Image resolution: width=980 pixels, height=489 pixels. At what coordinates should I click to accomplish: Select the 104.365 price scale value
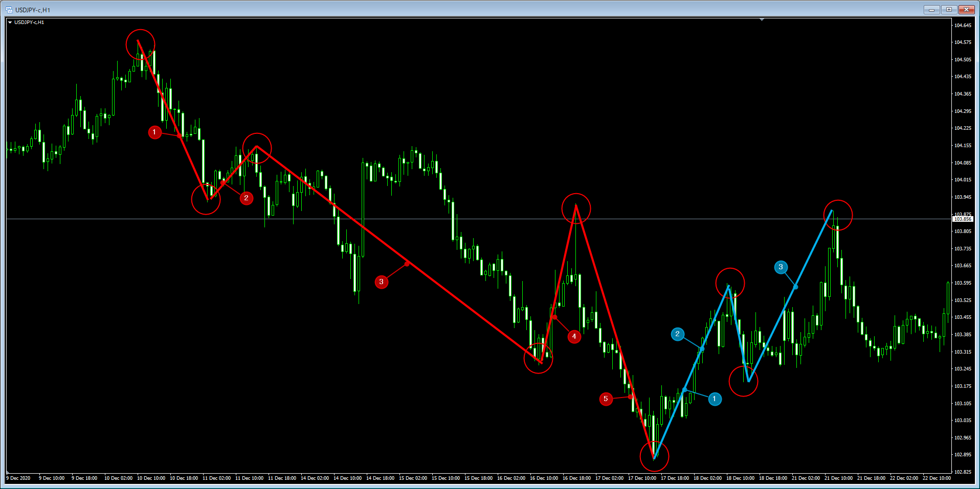[963, 94]
